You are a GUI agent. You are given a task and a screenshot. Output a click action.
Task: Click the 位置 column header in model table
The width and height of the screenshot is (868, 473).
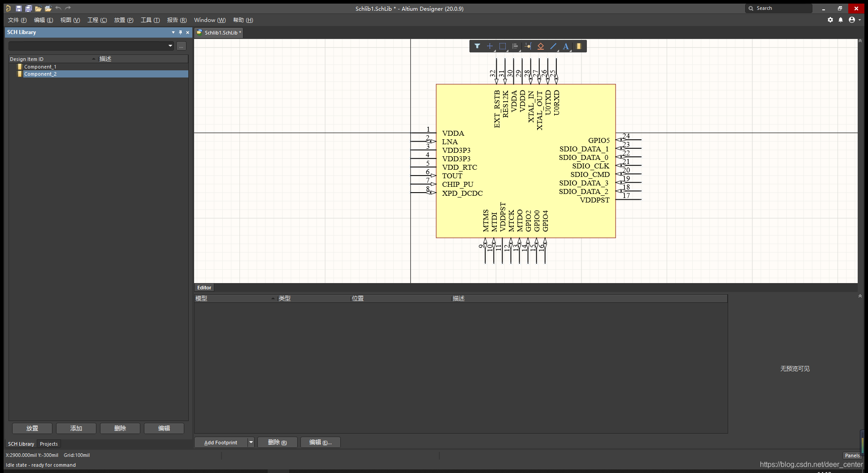click(x=401, y=298)
